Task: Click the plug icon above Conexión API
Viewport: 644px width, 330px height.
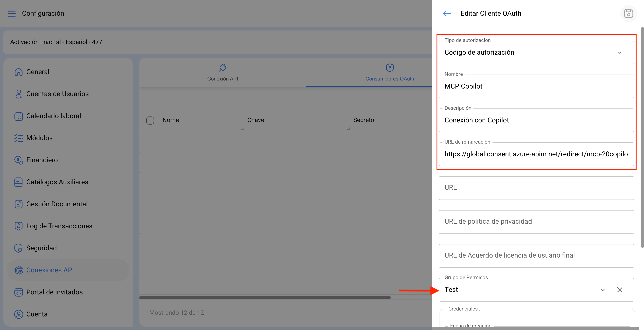Action: pyautogui.click(x=223, y=67)
